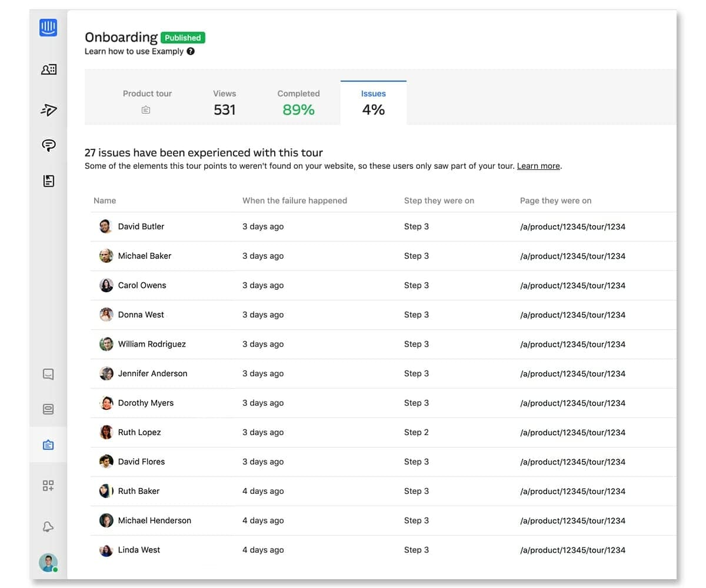Open the Michael Henderson name

point(155,520)
